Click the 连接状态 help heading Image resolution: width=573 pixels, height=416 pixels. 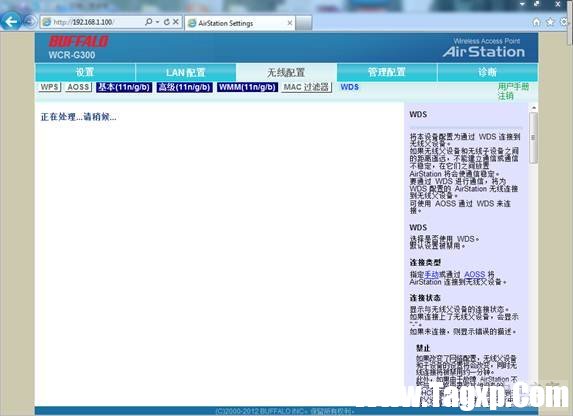coord(425,298)
